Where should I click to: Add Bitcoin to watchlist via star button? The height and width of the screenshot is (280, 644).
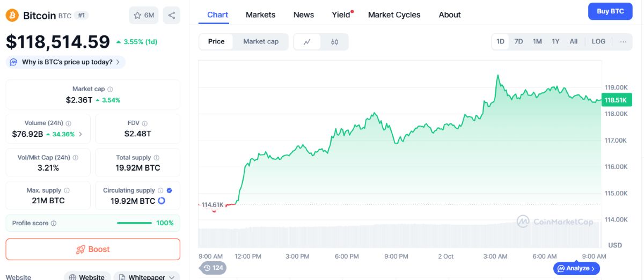[x=143, y=15]
